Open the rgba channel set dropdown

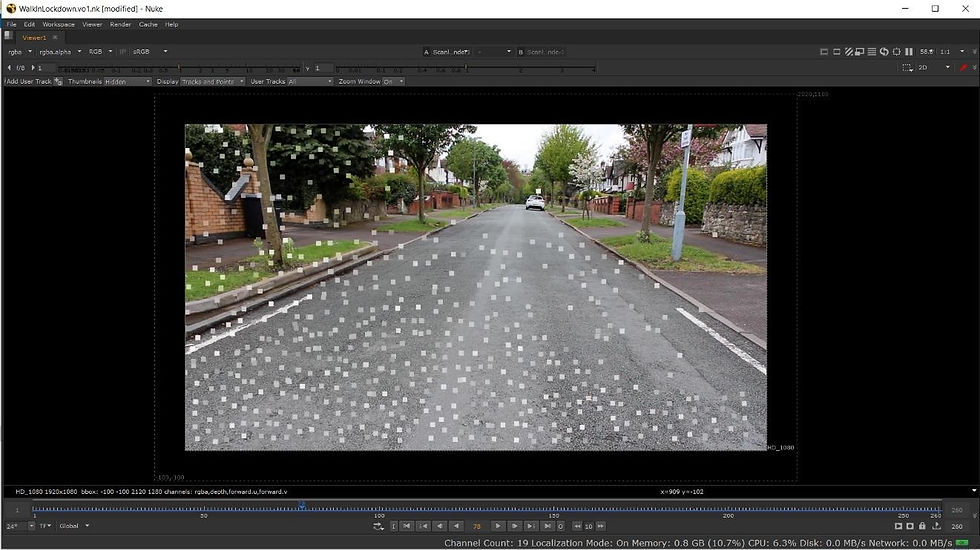click(x=20, y=52)
